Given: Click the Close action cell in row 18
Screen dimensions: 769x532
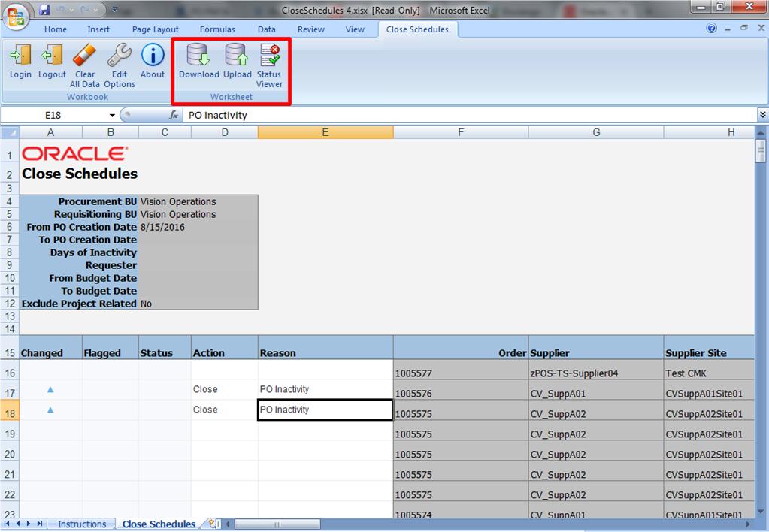Looking at the screenshot, I should click(225, 410).
